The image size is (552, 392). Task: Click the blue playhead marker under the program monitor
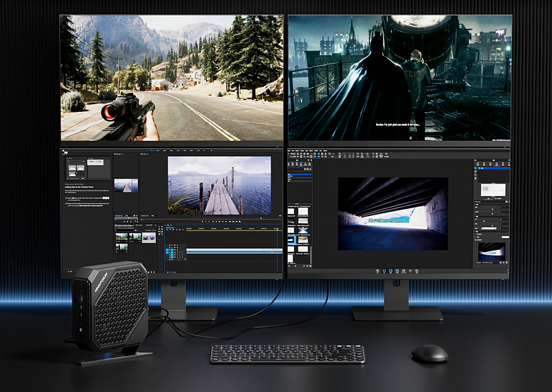262,218
